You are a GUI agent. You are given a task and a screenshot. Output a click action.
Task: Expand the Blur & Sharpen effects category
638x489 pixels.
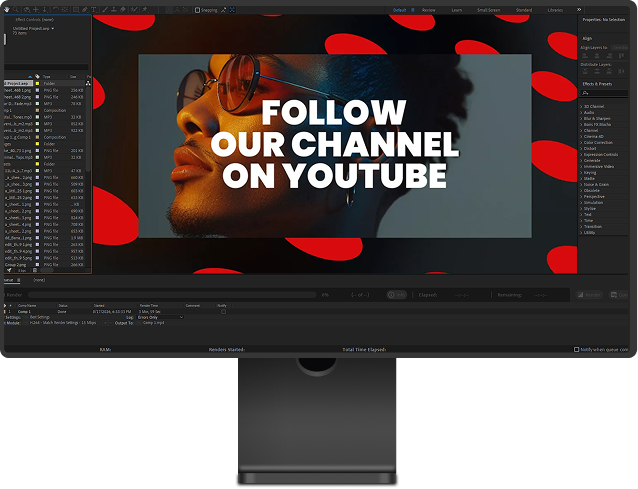[595, 118]
